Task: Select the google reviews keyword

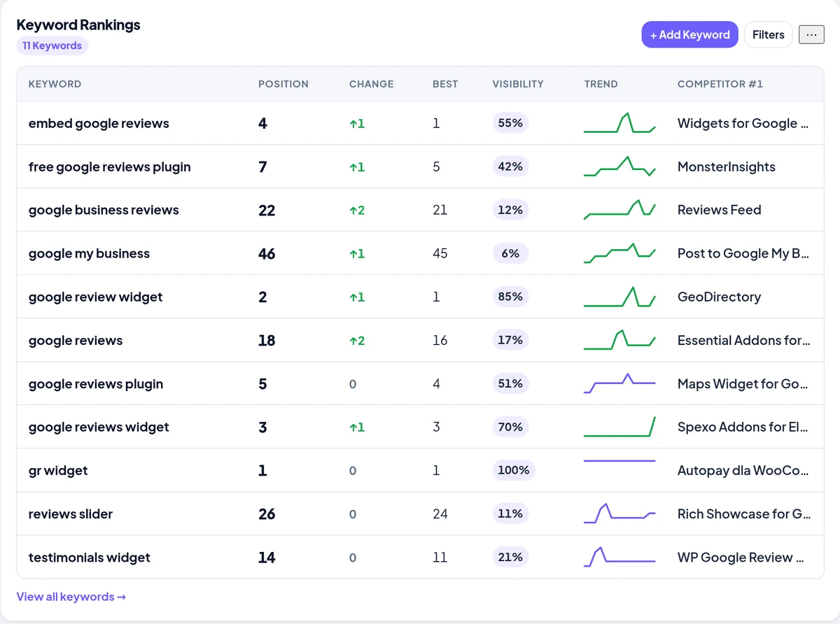Action: tap(76, 340)
